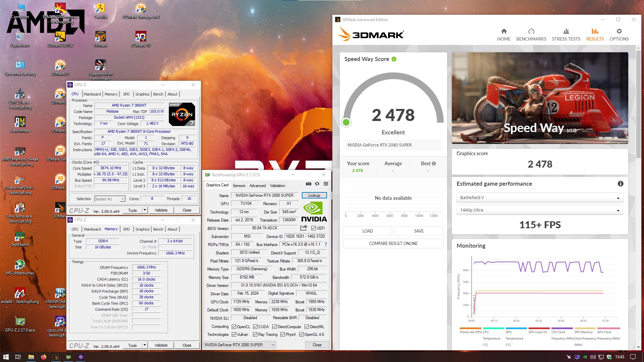The width and height of the screenshot is (644, 362).
Task: Open PCMark Vantage x64 desktop icon
Action: 141,11
